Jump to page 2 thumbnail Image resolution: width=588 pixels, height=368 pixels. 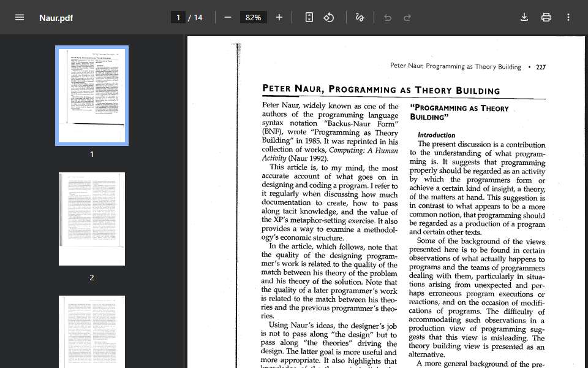click(92, 219)
